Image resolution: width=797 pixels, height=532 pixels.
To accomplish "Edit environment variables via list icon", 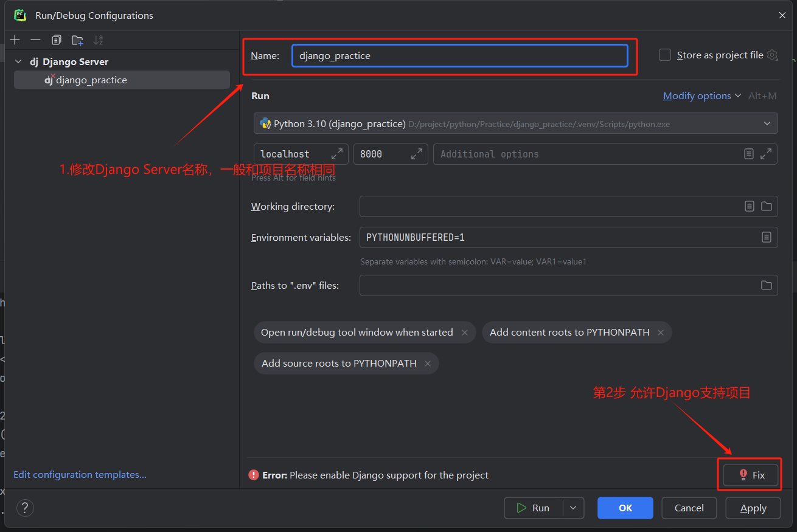I will [767, 237].
